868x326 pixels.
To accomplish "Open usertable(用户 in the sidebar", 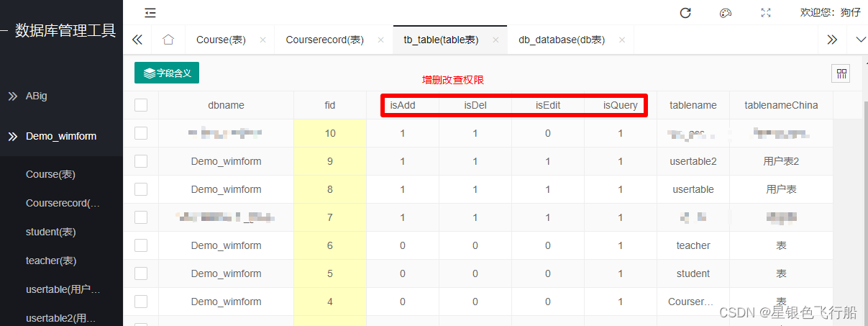I will tap(61, 289).
